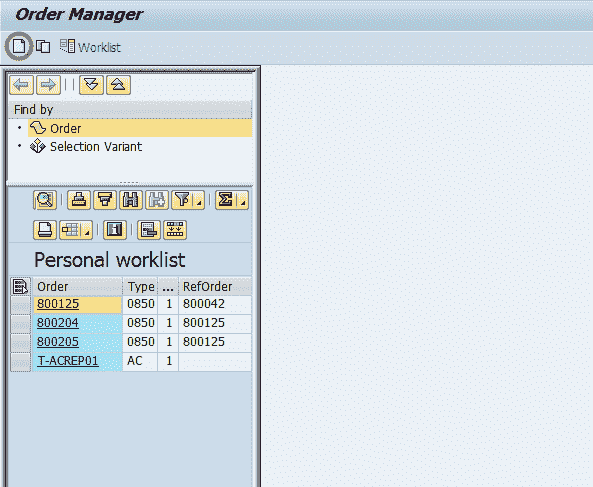Open order T-ACREP01 link

(x=68, y=361)
